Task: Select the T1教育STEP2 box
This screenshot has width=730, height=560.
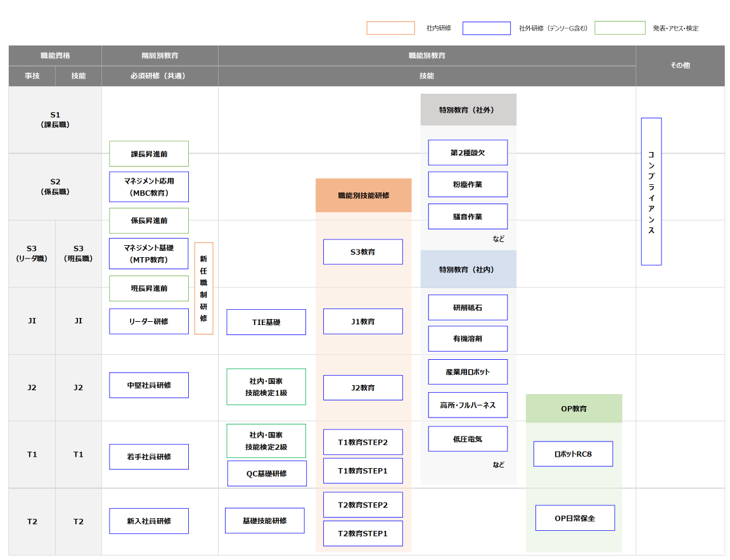Action: coord(363,442)
